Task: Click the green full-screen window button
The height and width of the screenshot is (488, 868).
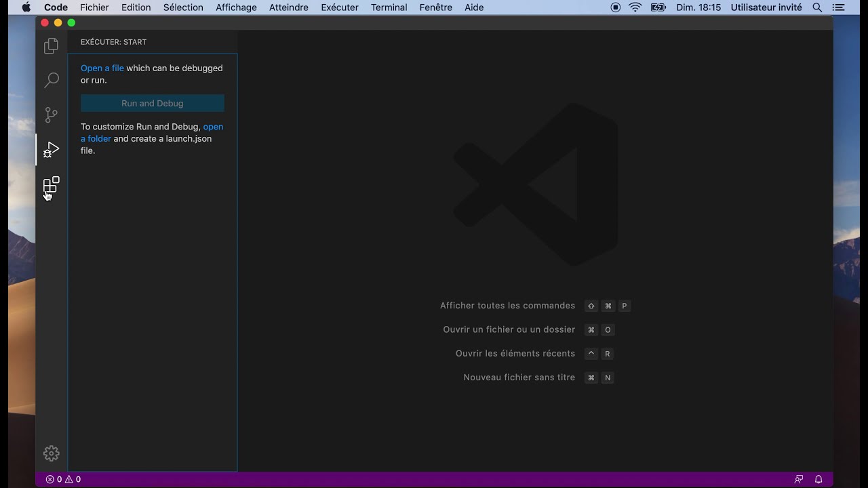Action: click(71, 22)
